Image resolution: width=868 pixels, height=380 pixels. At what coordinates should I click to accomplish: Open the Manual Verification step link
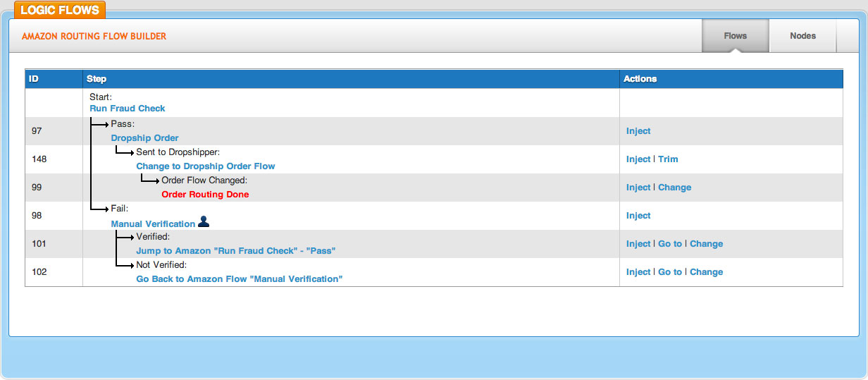153,224
